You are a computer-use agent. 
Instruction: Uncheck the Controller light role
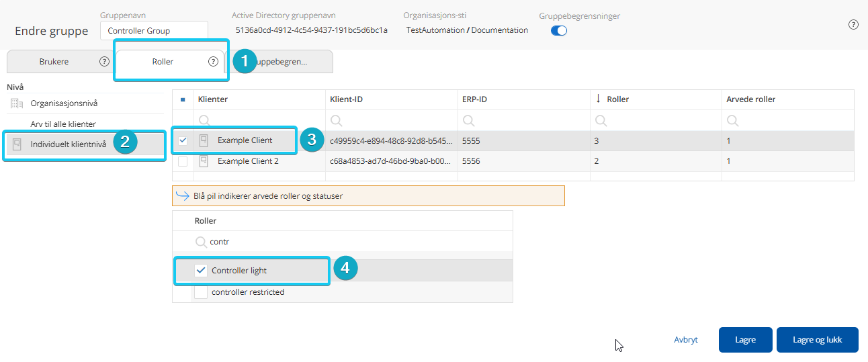click(x=200, y=271)
